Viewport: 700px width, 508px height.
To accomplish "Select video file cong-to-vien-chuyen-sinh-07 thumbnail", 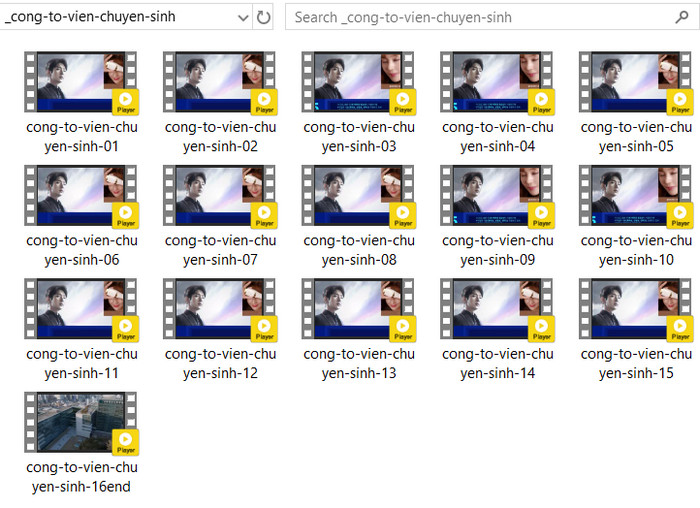I will [220, 196].
